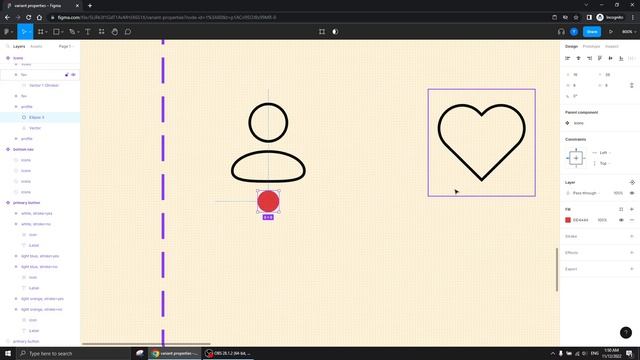Open vertical constraint Top dropdown

604,163
